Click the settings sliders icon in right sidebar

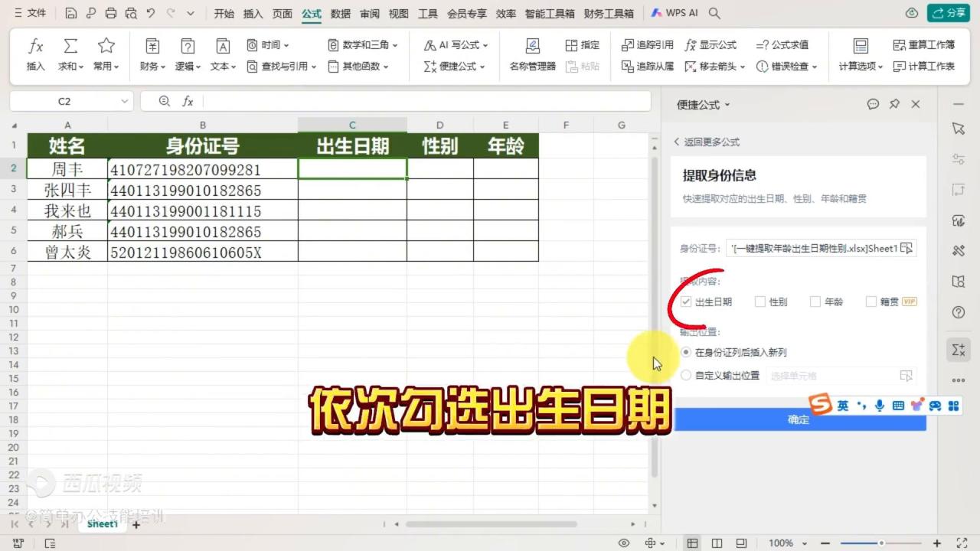click(x=958, y=158)
